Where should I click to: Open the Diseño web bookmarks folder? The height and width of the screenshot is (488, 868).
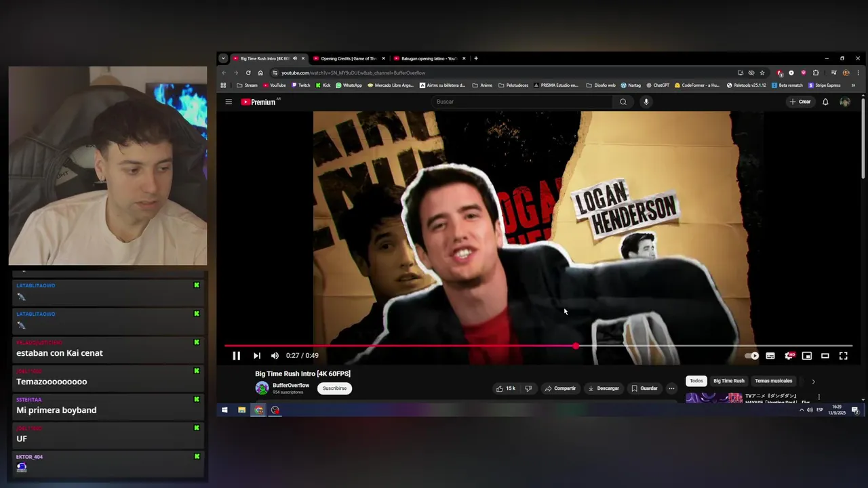point(599,85)
